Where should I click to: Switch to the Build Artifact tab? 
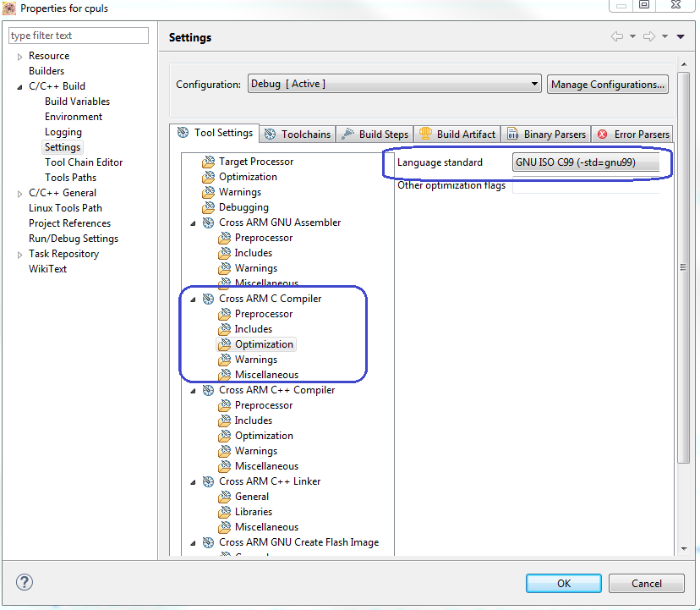[x=457, y=134]
